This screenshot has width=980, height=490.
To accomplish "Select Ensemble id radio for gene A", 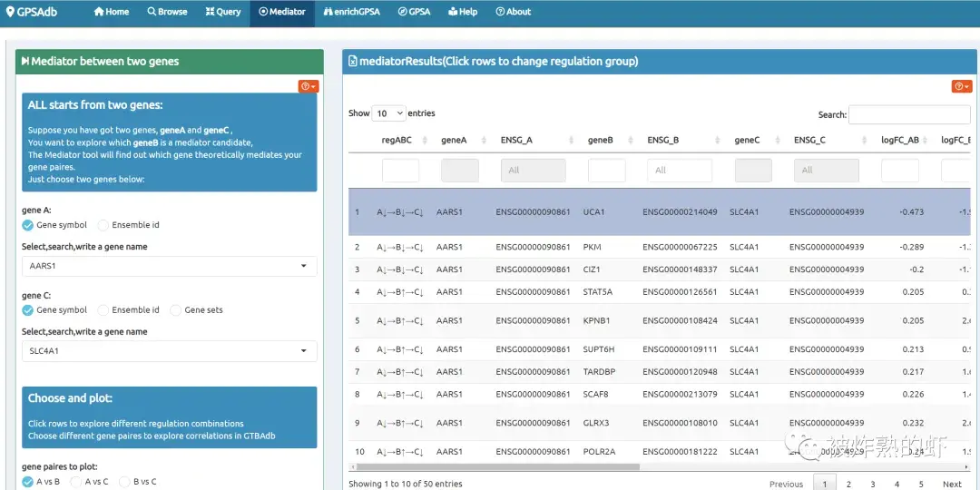I will coord(103,225).
